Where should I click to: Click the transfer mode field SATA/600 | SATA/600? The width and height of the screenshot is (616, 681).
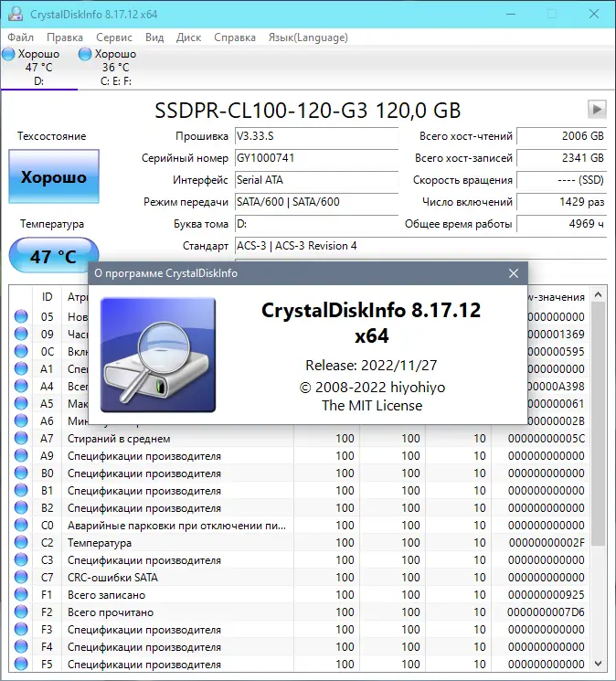click(x=316, y=202)
